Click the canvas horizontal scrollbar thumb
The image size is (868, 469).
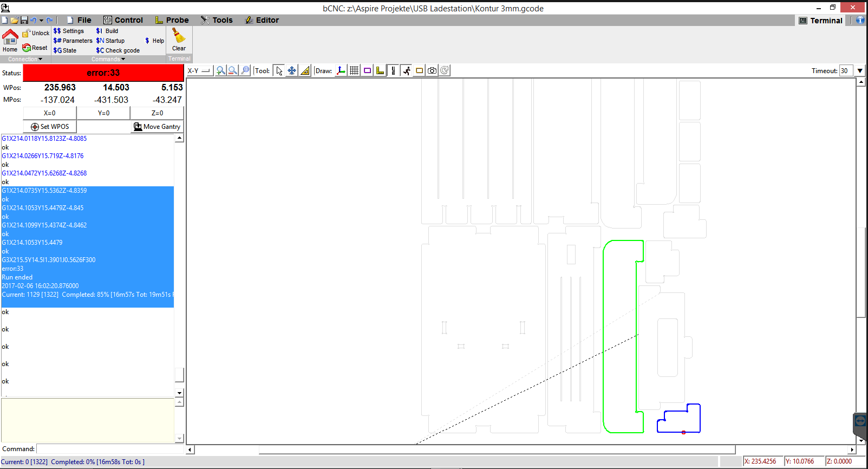pyautogui.click(x=497, y=450)
